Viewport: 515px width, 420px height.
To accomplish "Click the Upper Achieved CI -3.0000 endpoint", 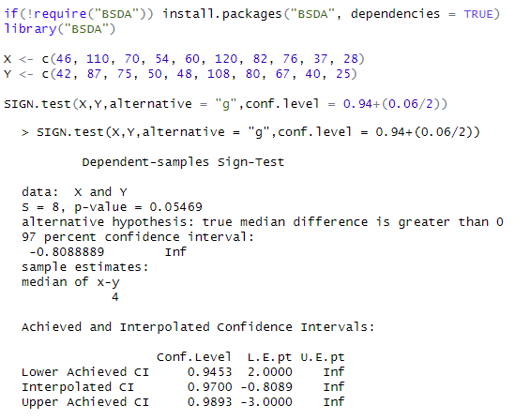I will coord(266,402).
